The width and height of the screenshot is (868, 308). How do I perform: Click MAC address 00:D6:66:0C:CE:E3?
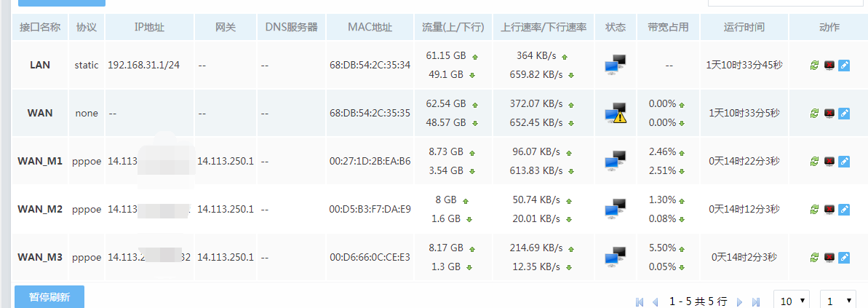[370, 257]
